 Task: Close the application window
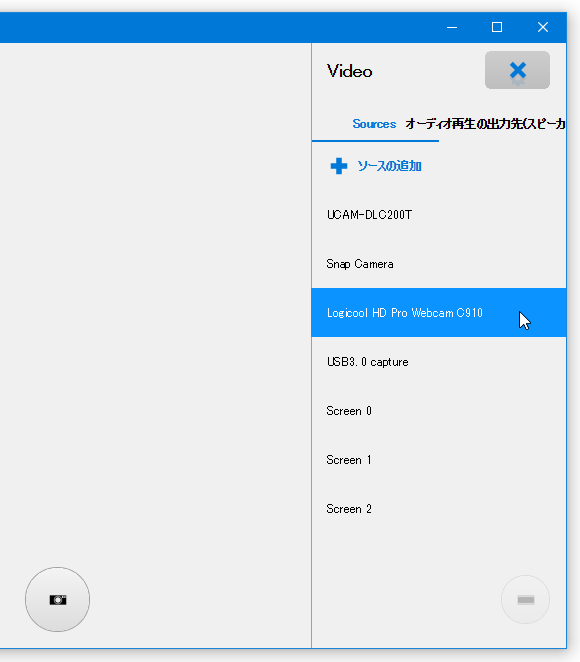pyautogui.click(x=543, y=27)
